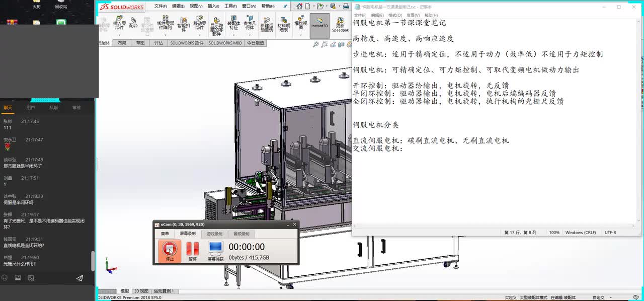Click the SolidWorks Home icon
644x301 pixels.
click(300, 7)
